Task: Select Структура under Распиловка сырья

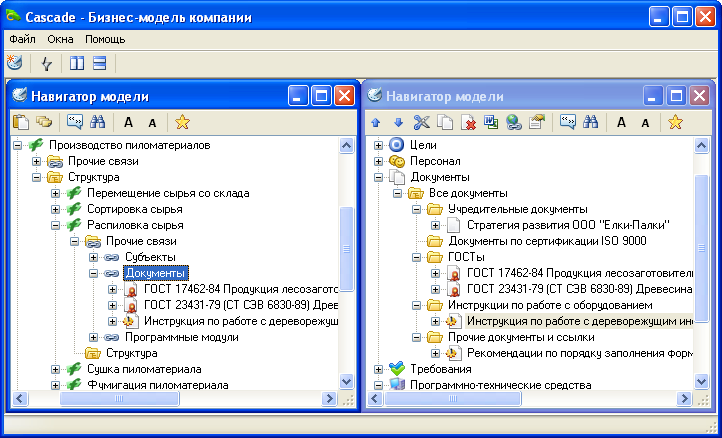Action: (x=132, y=353)
